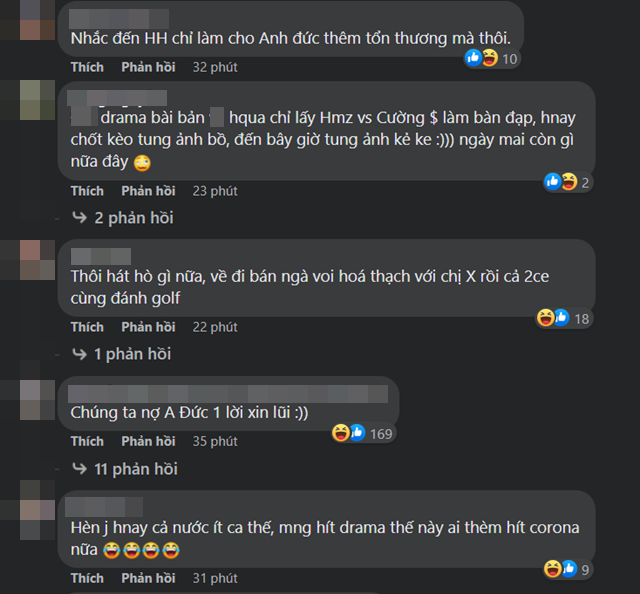Screen dimensions: 640x594
Task: Reply to the comment posted 22 phút ago
Action: pos(148,327)
